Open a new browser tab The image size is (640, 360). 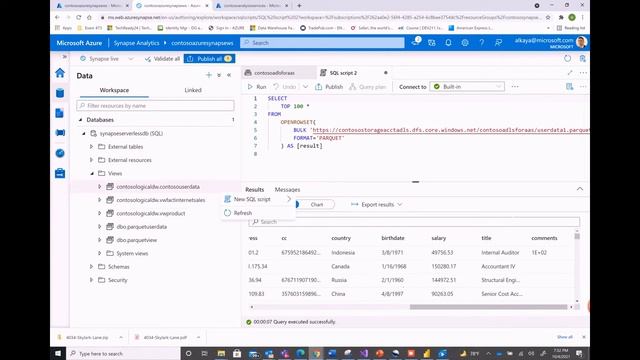pyautogui.click(x=299, y=6)
